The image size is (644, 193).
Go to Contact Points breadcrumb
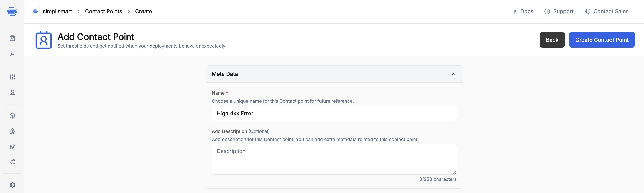(x=103, y=12)
